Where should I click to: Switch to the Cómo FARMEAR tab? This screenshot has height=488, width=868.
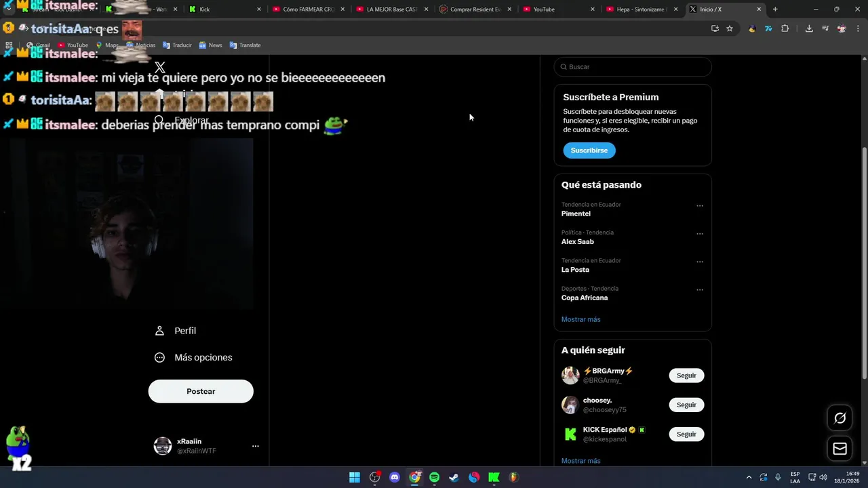tap(309, 9)
